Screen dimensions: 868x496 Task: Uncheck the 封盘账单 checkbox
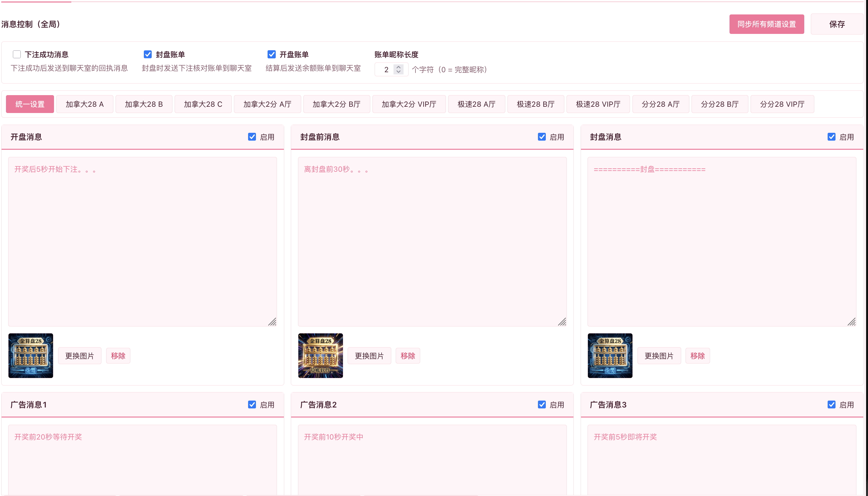point(148,55)
